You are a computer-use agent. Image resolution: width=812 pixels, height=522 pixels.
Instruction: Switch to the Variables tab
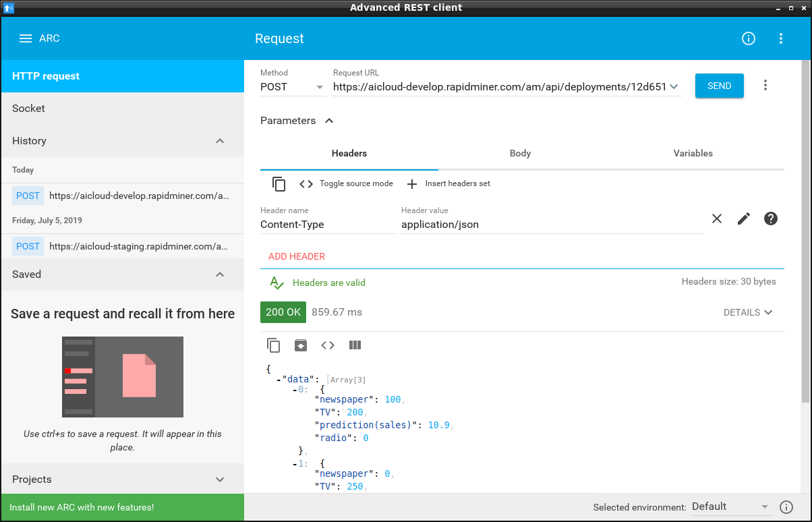pyautogui.click(x=693, y=153)
